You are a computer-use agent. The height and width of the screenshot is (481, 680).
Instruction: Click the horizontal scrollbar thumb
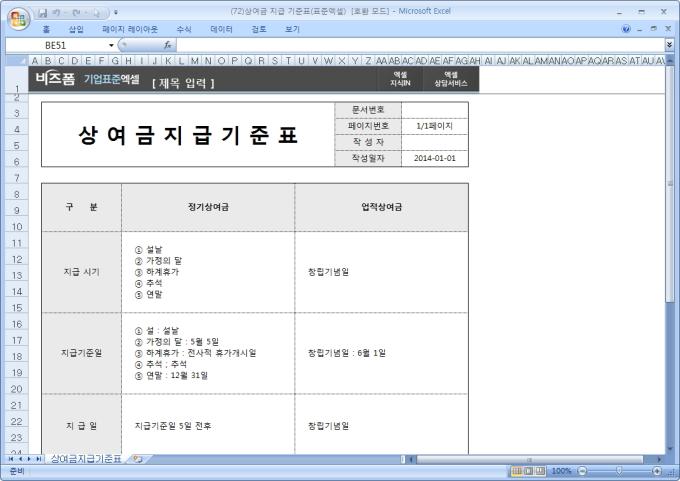click(x=529, y=459)
